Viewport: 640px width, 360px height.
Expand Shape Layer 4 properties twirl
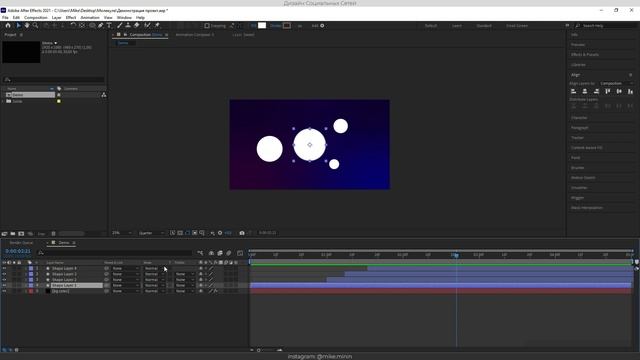26,269
